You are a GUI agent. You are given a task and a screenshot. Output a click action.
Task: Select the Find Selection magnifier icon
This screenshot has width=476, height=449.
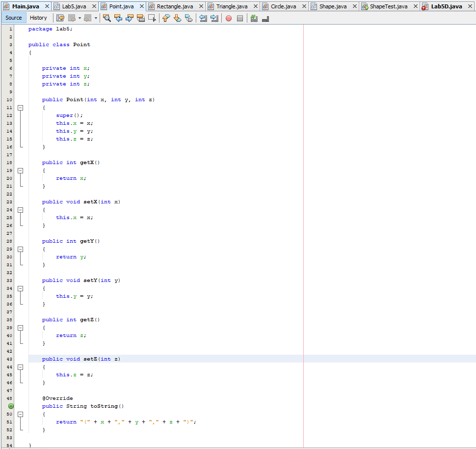pyautogui.click(x=106, y=18)
